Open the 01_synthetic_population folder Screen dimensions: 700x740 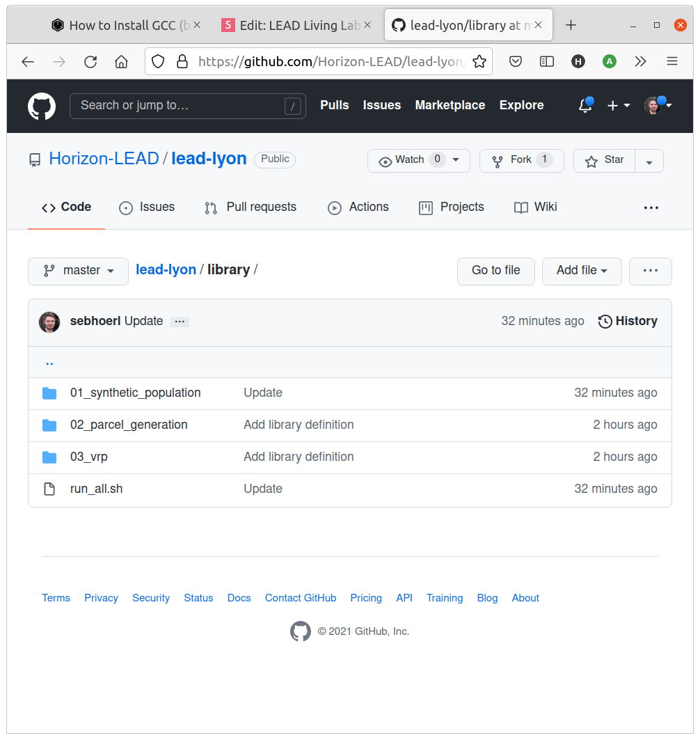(136, 393)
